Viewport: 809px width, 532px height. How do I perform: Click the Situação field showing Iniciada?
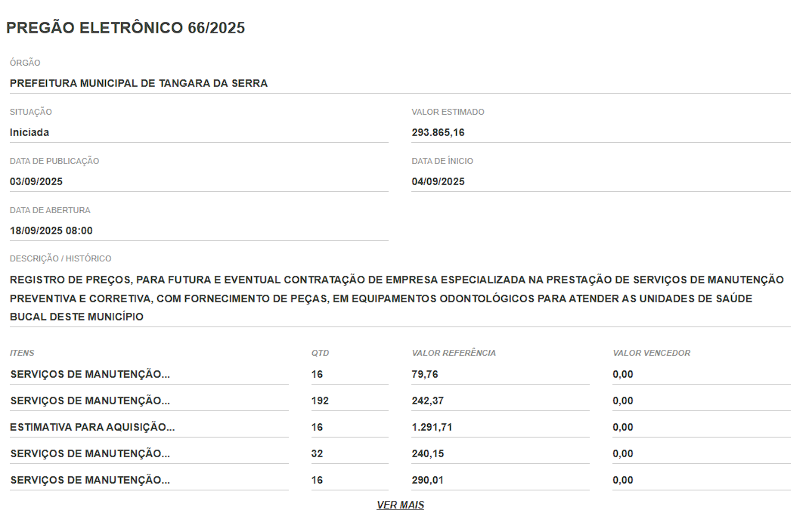click(29, 132)
